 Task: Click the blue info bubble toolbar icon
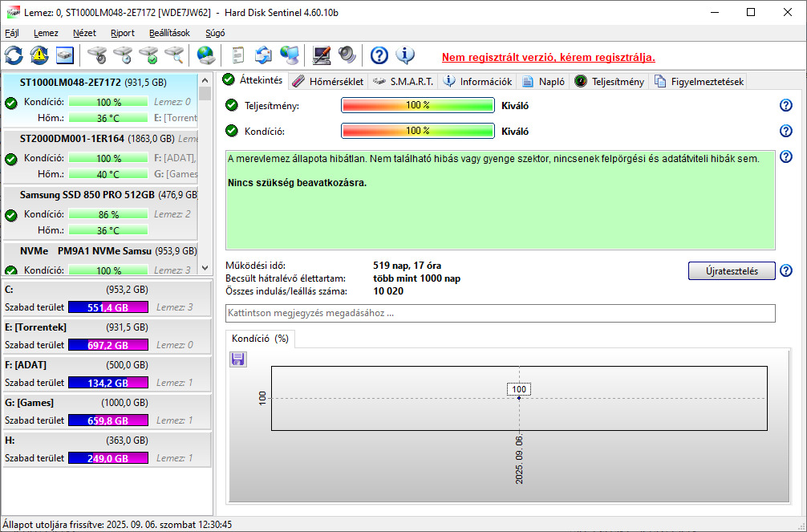pos(405,55)
